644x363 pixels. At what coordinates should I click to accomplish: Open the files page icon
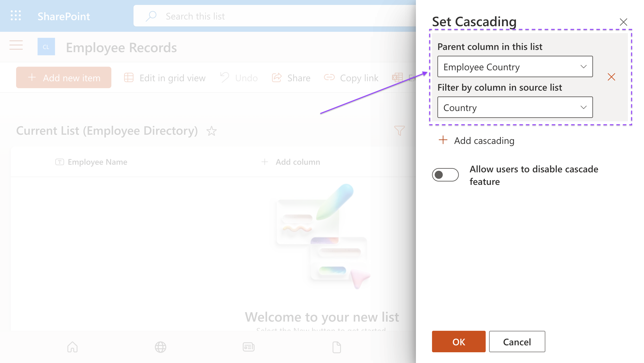337,347
